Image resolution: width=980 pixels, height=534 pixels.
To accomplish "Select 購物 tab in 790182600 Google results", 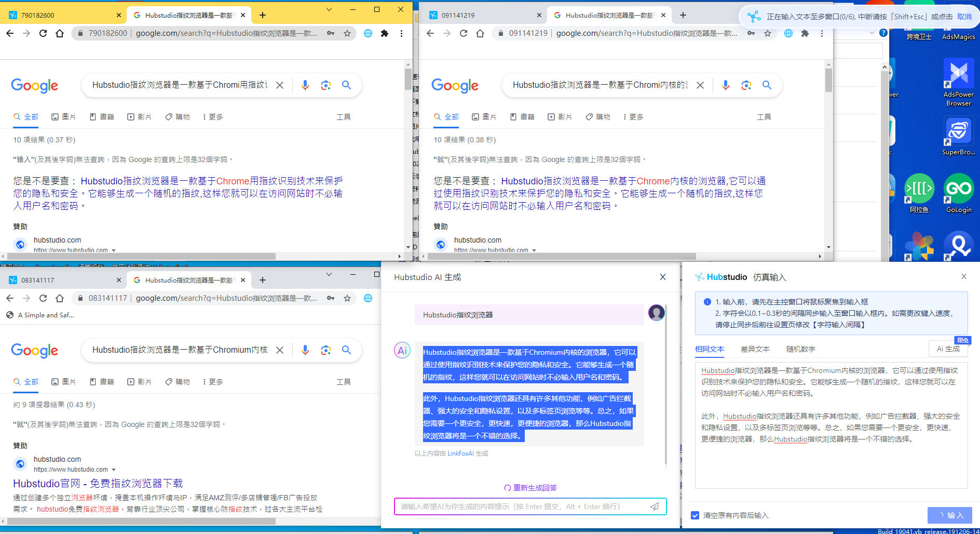I will (x=178, y=117).
